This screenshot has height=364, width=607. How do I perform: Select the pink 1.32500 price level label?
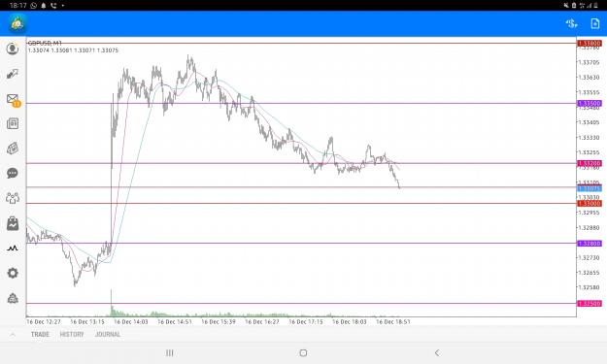590,303
